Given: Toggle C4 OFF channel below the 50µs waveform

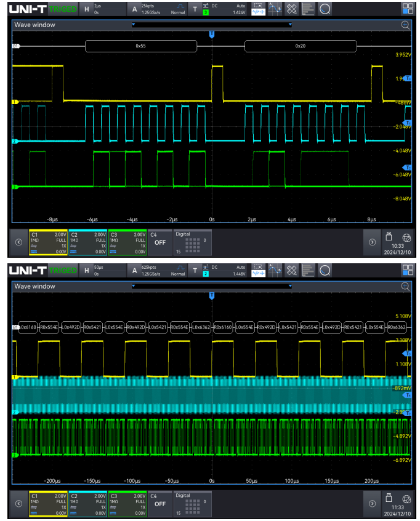Looking at the screenshot, I should pyautogui.click(x=160, y=504).
